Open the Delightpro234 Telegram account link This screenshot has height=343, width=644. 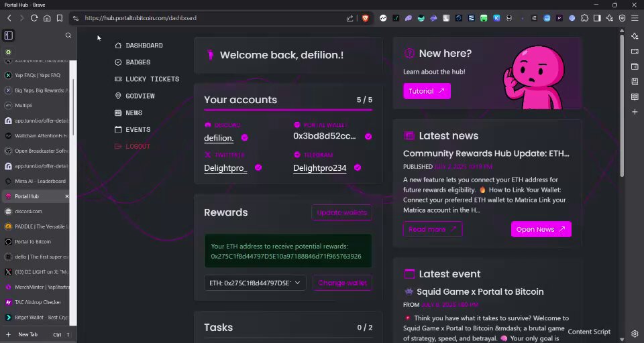(319, 168)
